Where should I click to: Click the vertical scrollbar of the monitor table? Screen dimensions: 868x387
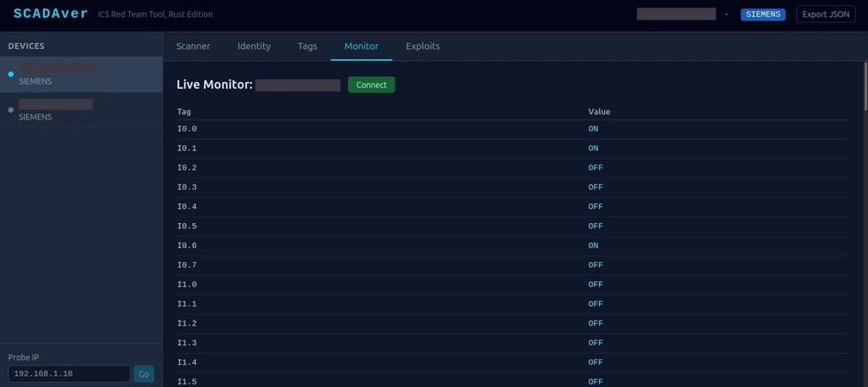point(865,87)
